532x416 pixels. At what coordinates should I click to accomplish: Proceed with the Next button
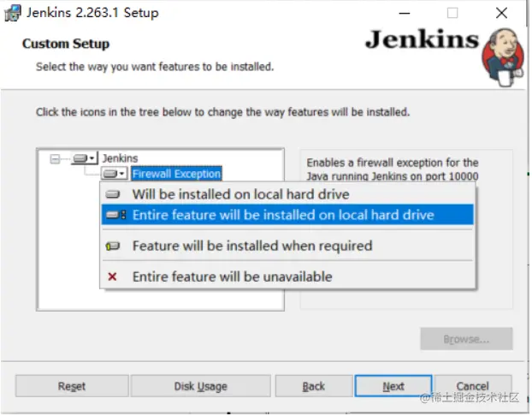coord(393,386)
